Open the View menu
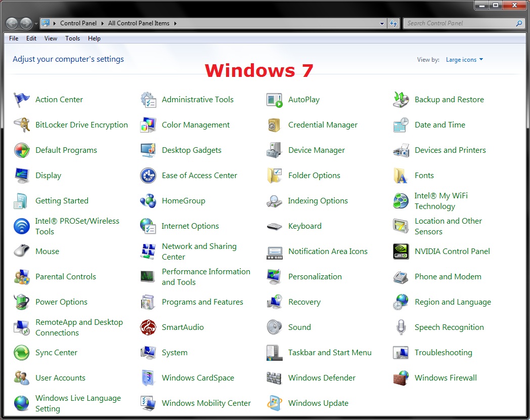 pyautogui.click(x=51, y=38)
